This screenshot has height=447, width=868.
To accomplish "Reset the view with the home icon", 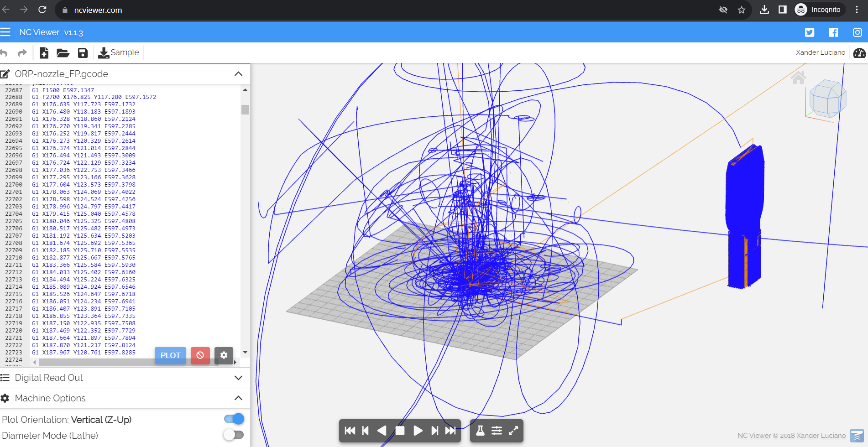I will point(798,78).
